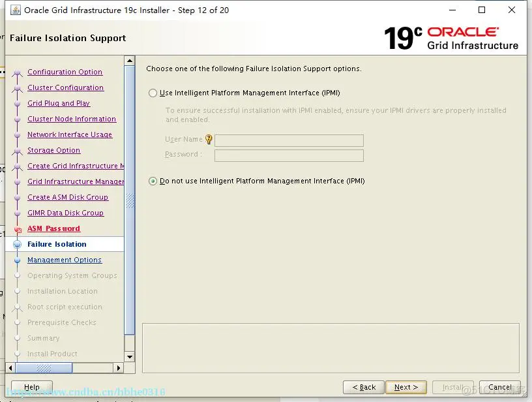The height and width of the screenshot is (402, 532).
Task: Click the empty message area panel
Action: (x=331, y=348)
